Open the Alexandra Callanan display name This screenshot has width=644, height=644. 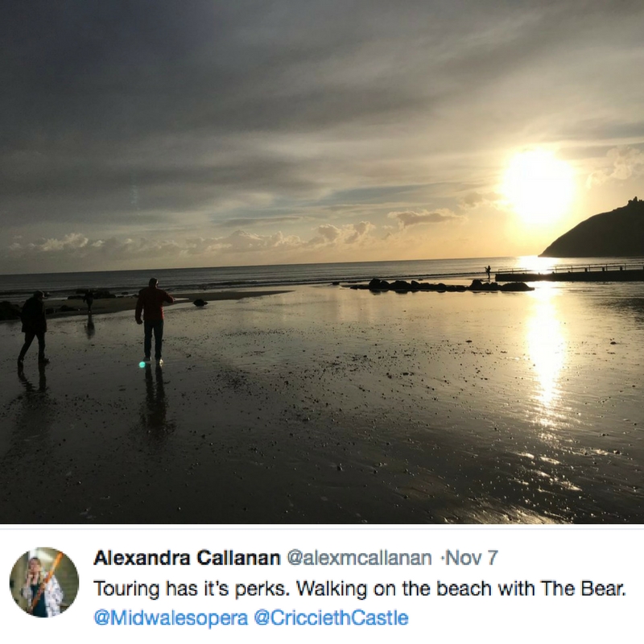click(187, 558)
